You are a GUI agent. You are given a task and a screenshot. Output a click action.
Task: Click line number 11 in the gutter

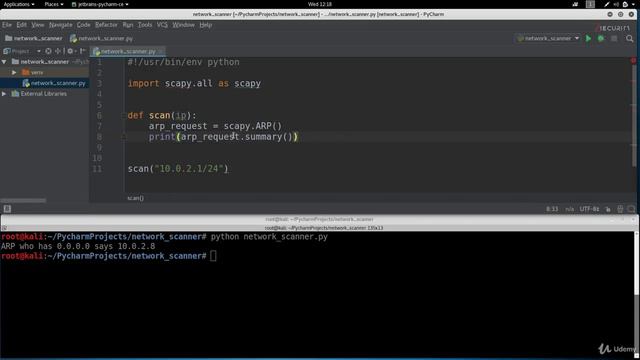pyautogui.click(x=97, y=169)
